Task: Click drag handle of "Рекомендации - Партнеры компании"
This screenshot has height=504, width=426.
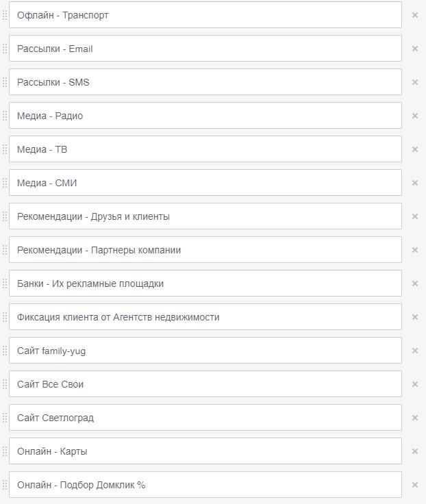Action: [5, 250]
